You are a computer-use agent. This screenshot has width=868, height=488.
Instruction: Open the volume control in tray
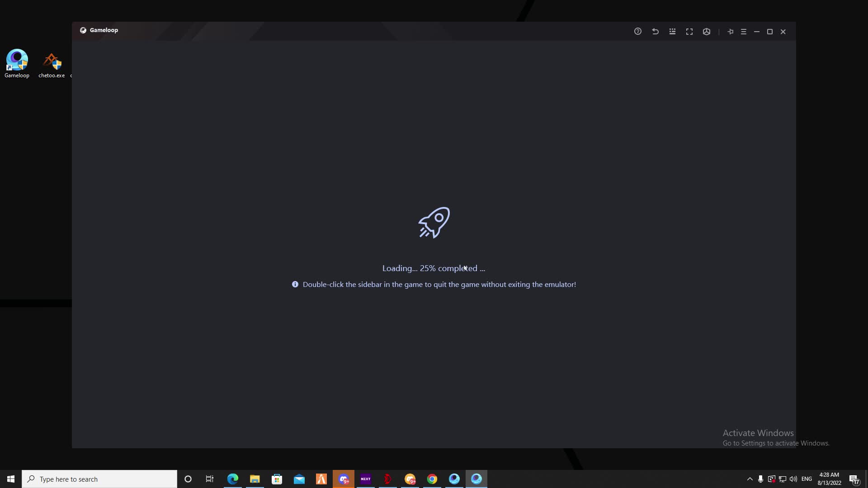tap(793, 479)
